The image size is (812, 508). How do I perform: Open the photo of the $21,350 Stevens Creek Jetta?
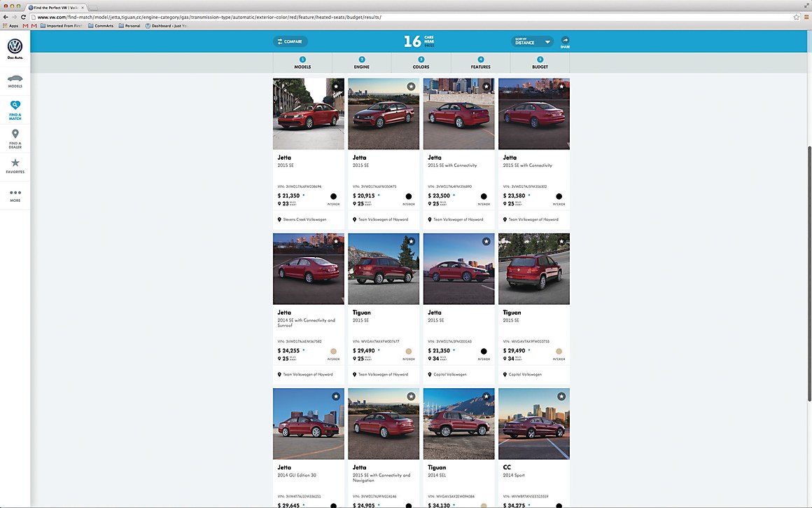(x=309, y=114)
